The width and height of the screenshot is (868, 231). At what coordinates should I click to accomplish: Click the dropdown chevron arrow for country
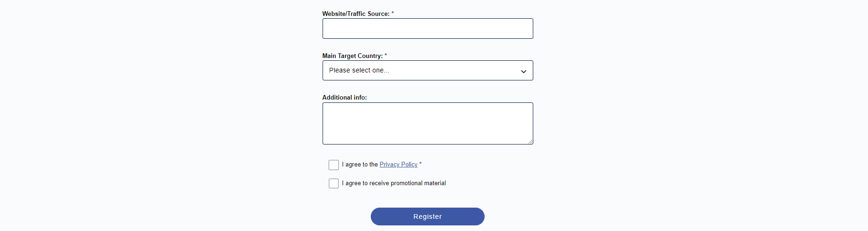pyautogui.click(x=523, y=71)
